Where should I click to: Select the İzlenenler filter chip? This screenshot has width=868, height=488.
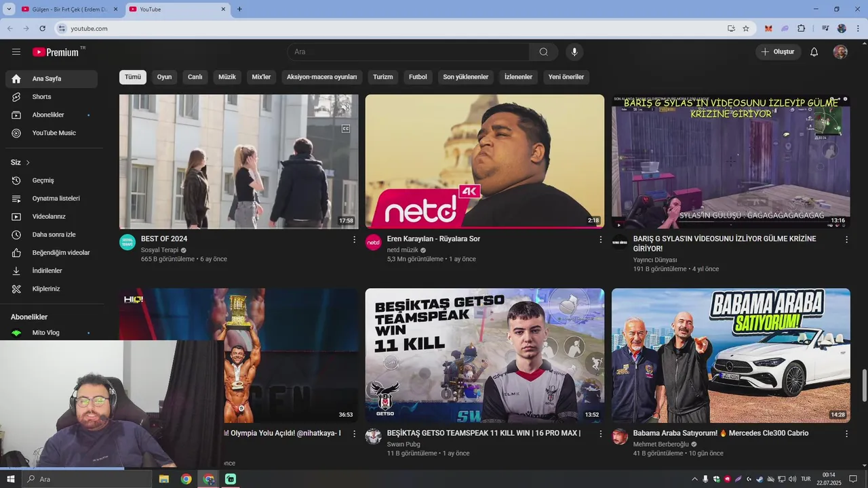tap(519, 77)
